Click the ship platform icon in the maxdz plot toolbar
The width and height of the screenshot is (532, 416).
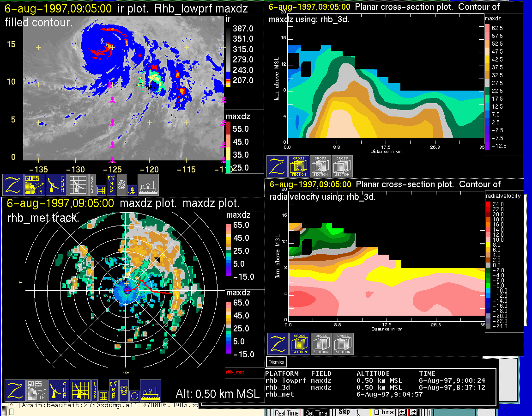(150, 391)
